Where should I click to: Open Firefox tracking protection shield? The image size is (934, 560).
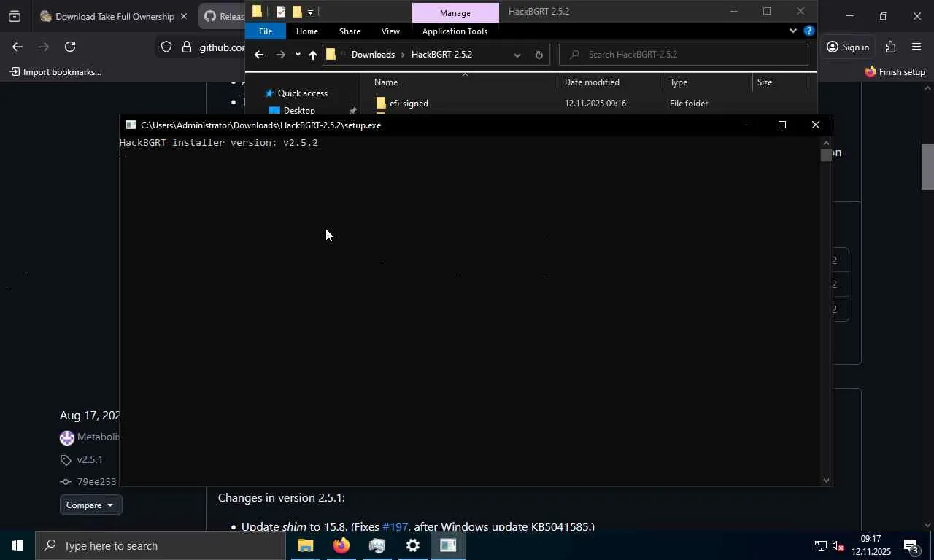click(x=166, y=47)
